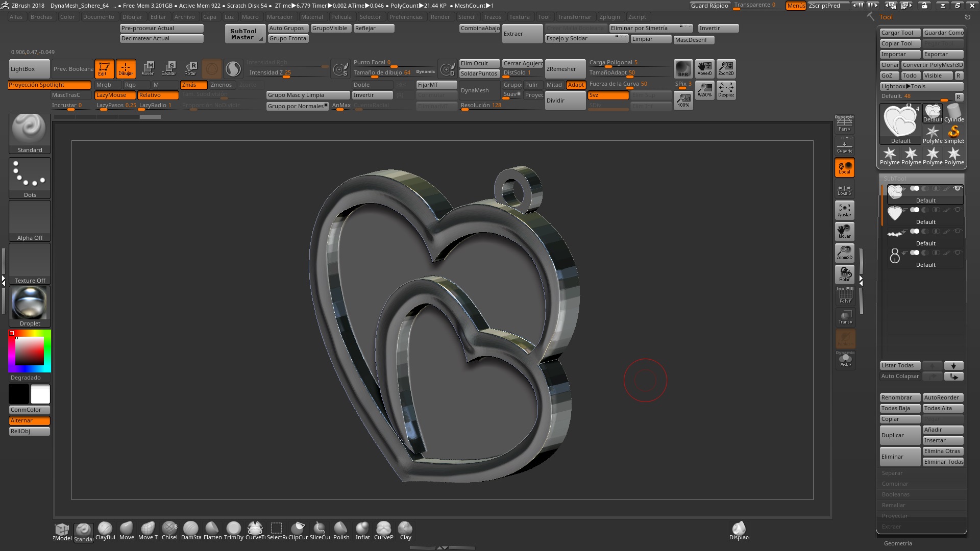Open the Zplugin menu
Screen dimensions: 980x551
pyautogui.click(x=609, y=17)
